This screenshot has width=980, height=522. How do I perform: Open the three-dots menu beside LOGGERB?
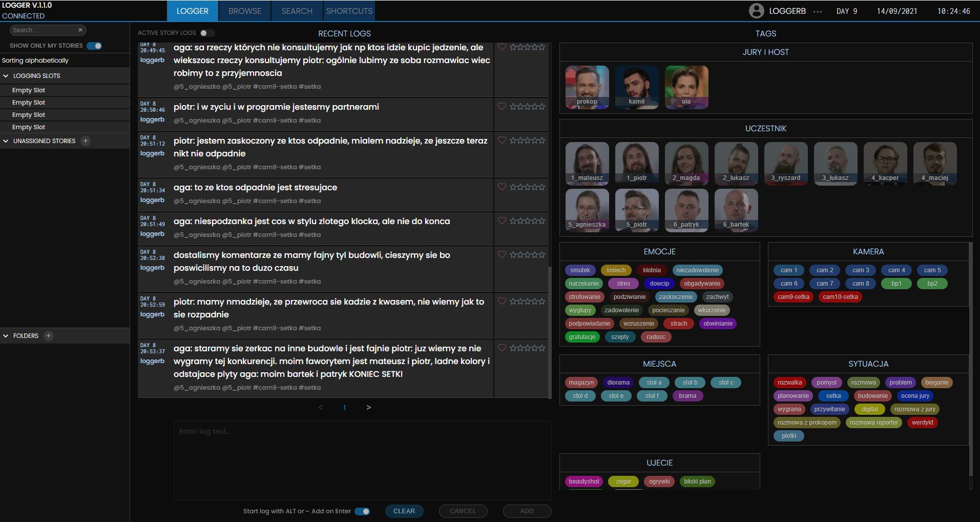click(818, 11)
